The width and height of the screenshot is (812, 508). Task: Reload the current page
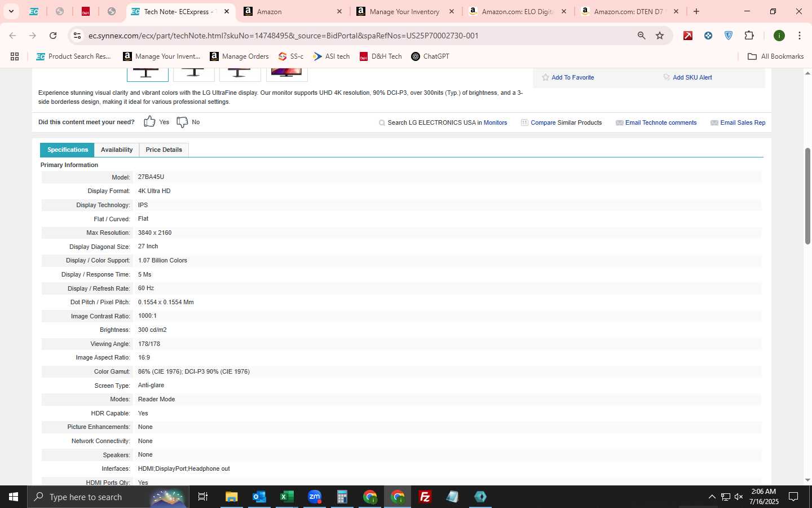53,36
